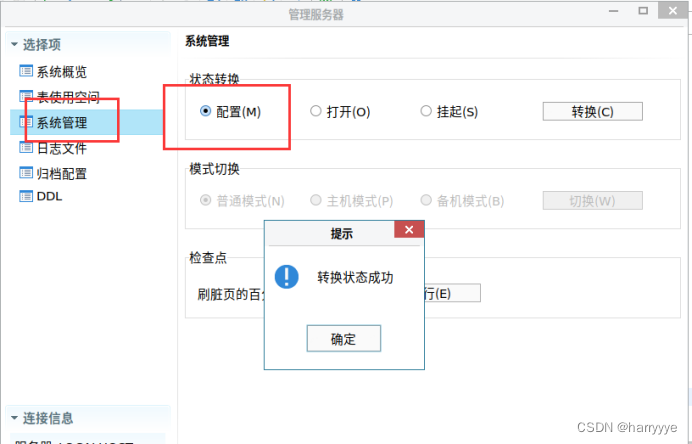
Task: Confirm dialog with 确定 button
Action: point(344,339)
